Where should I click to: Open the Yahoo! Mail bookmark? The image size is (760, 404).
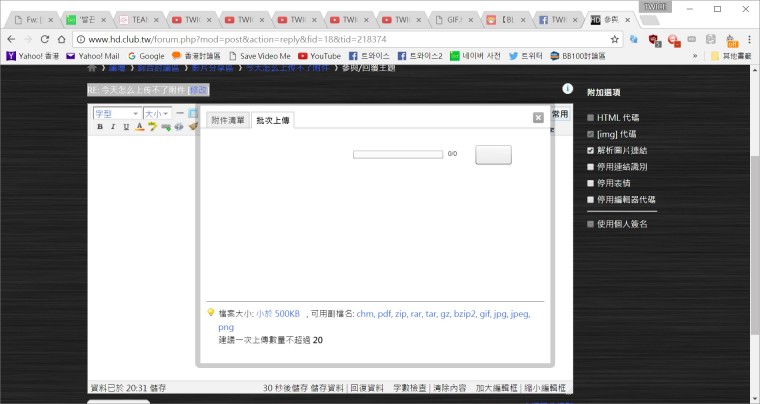point(93,56)
